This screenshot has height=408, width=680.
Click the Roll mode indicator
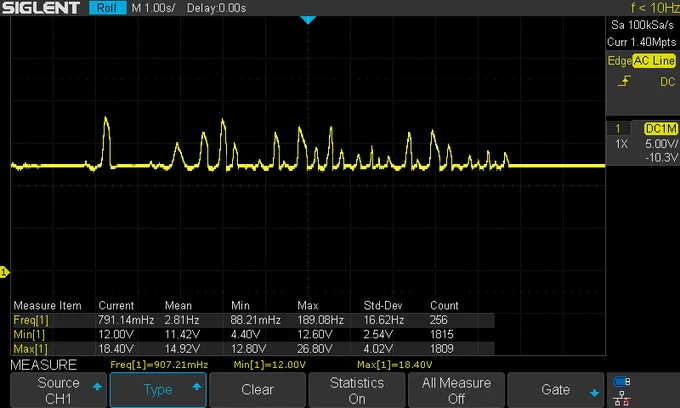tap(107, 8)
